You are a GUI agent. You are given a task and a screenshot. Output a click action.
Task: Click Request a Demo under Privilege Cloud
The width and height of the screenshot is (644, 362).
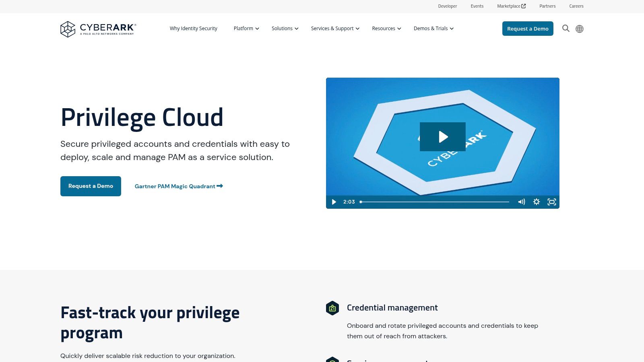tap(91, 186)
